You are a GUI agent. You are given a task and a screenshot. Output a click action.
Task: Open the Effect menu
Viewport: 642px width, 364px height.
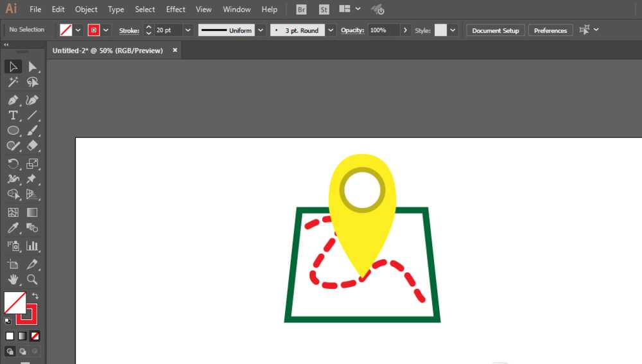(x=175, y=9)
